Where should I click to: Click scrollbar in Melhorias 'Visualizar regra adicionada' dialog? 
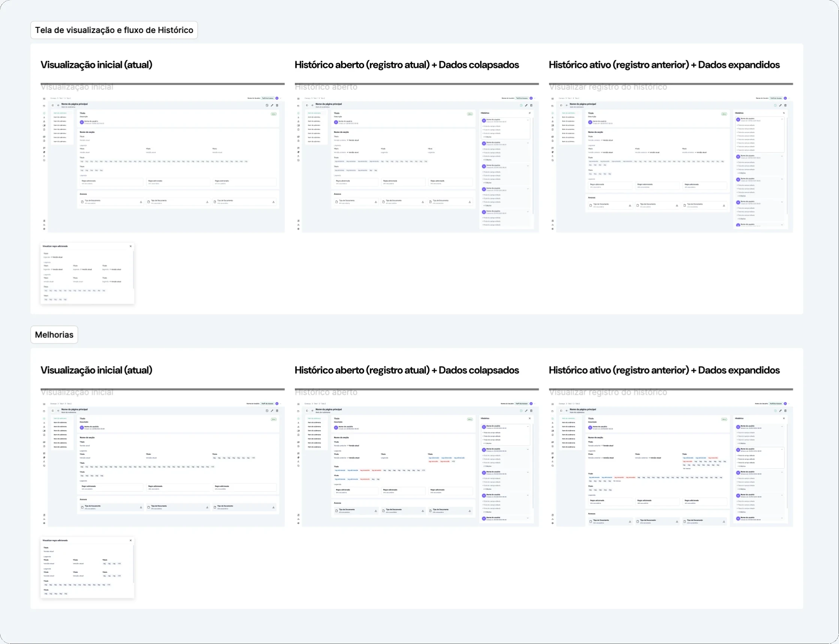pos(133,563)
